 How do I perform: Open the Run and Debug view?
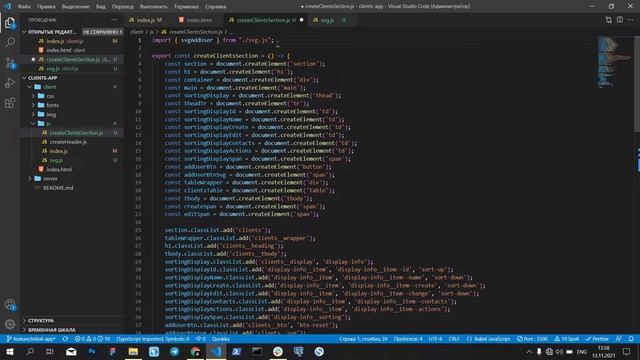click(x=10, y=83)
